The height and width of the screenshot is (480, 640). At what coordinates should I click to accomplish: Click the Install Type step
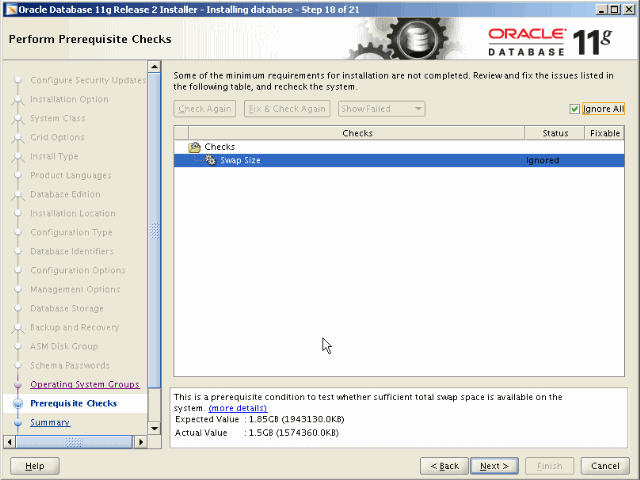(x=54, y=156)
